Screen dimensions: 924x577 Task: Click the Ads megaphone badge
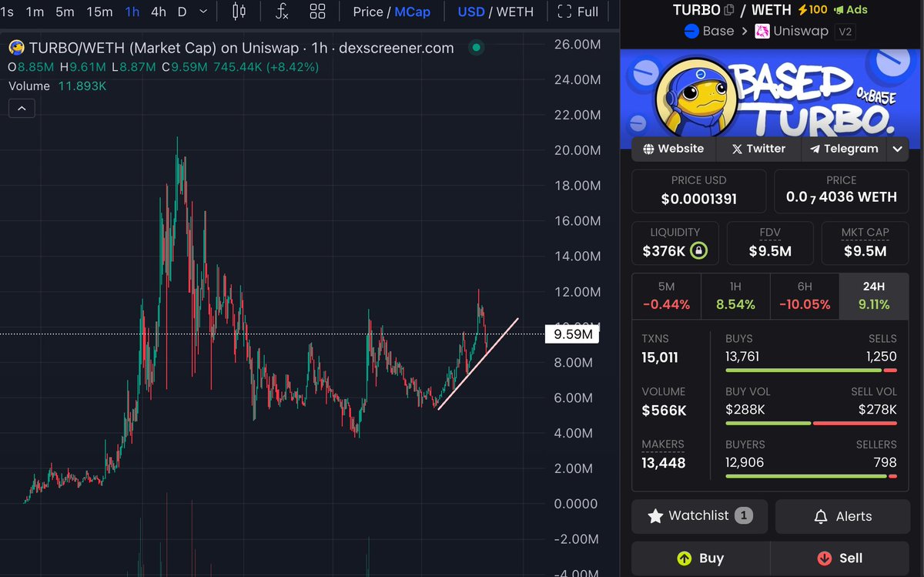pos(851,10)
